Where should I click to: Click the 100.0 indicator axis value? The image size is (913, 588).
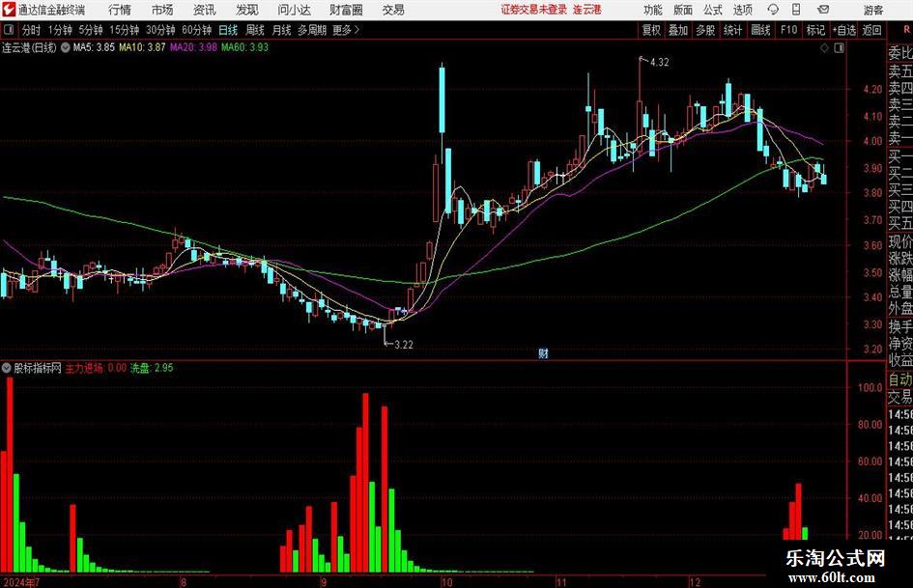tap(870, 388)
